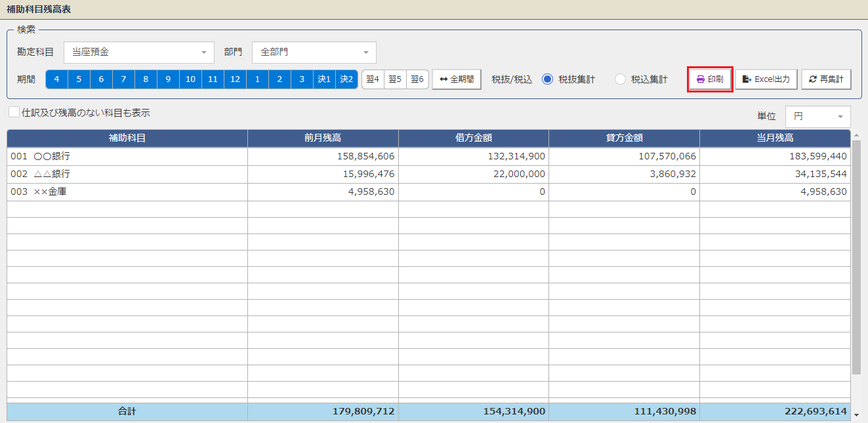
Task: Select the 翌4 next-year period
Action: pos(373,79)
